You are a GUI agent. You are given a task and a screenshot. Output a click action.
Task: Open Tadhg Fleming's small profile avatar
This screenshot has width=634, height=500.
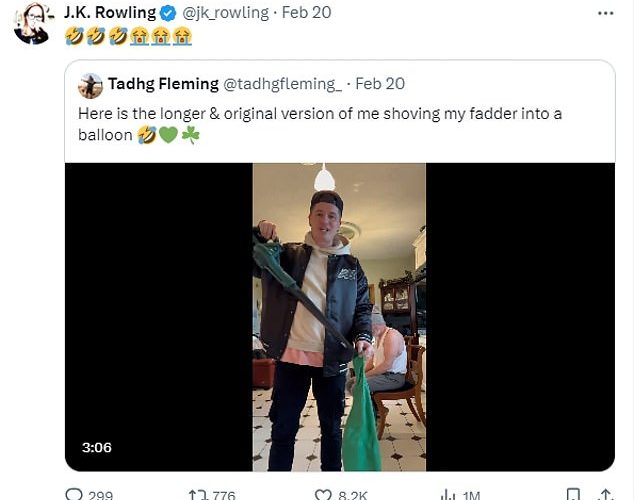pyautogui.click(x=90, y=85)
